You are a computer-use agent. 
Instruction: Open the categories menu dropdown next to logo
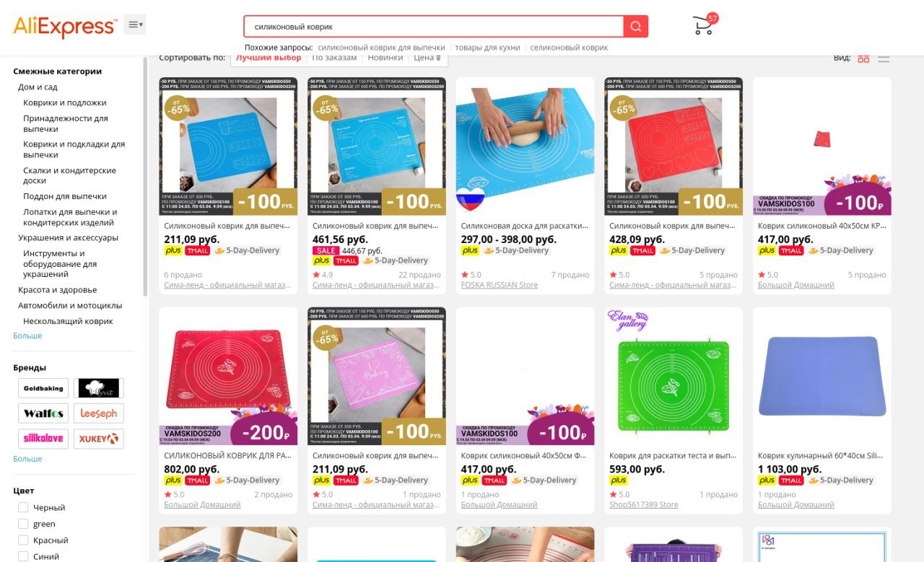tap(135, 25)
